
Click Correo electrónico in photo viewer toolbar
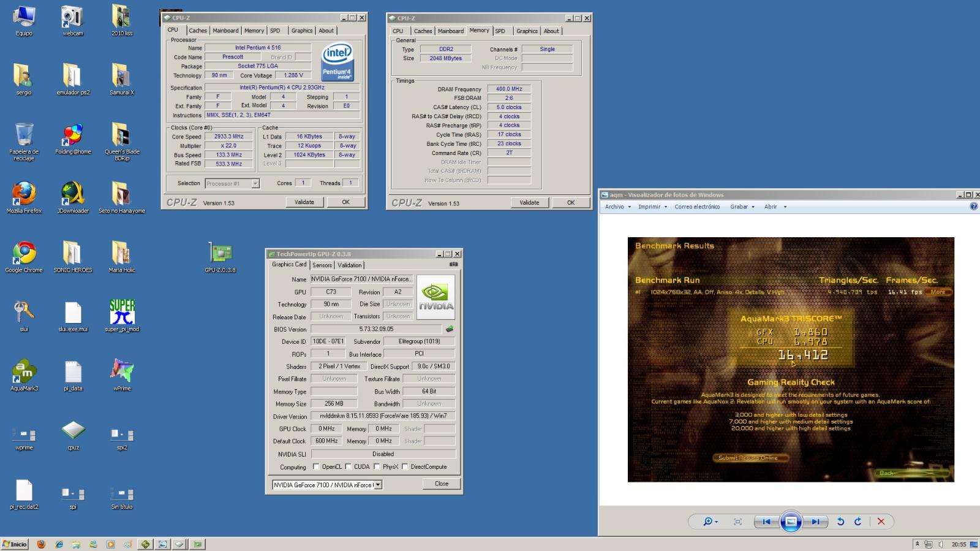tap(697, 207)
